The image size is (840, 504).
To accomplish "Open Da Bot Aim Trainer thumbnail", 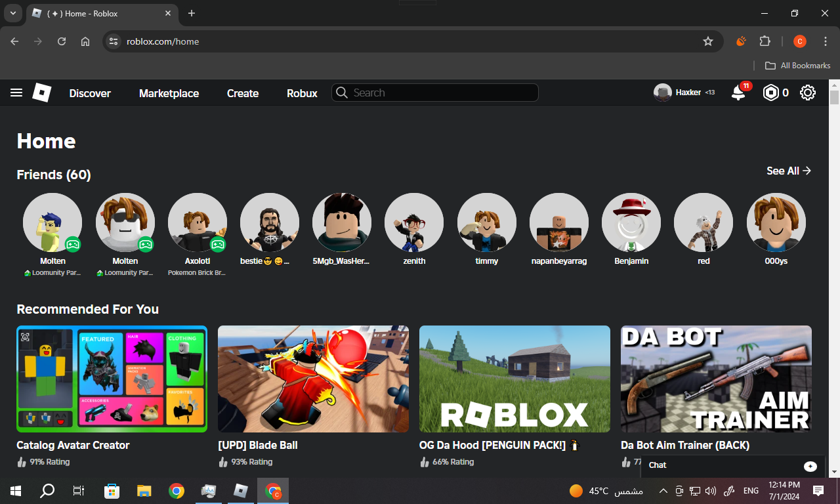I will 716,379.
